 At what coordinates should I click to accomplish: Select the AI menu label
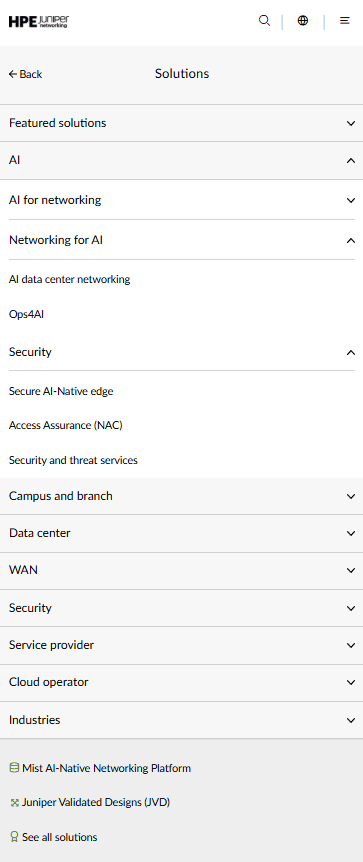(x=15, y=161)
